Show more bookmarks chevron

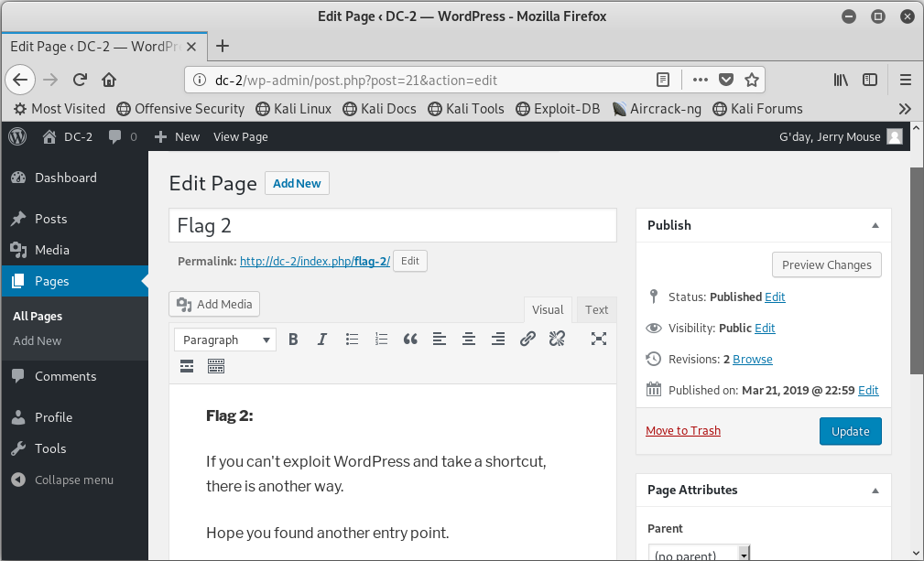tap(905, 109)
